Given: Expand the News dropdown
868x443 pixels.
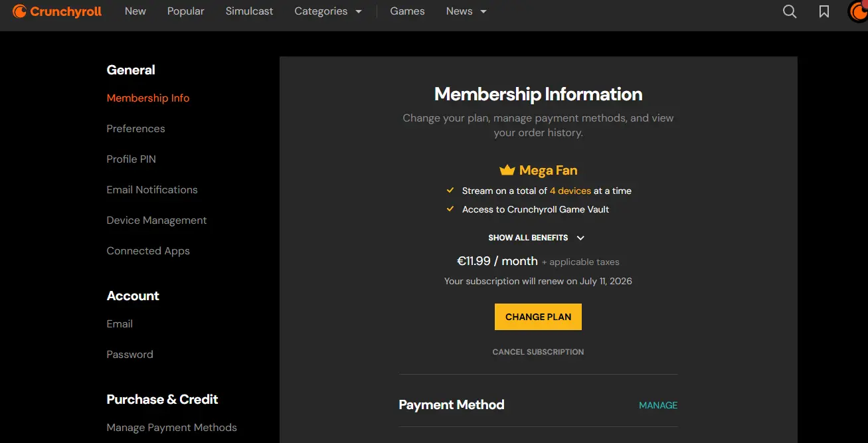Looking at the screenshot, I should (466, 11).
